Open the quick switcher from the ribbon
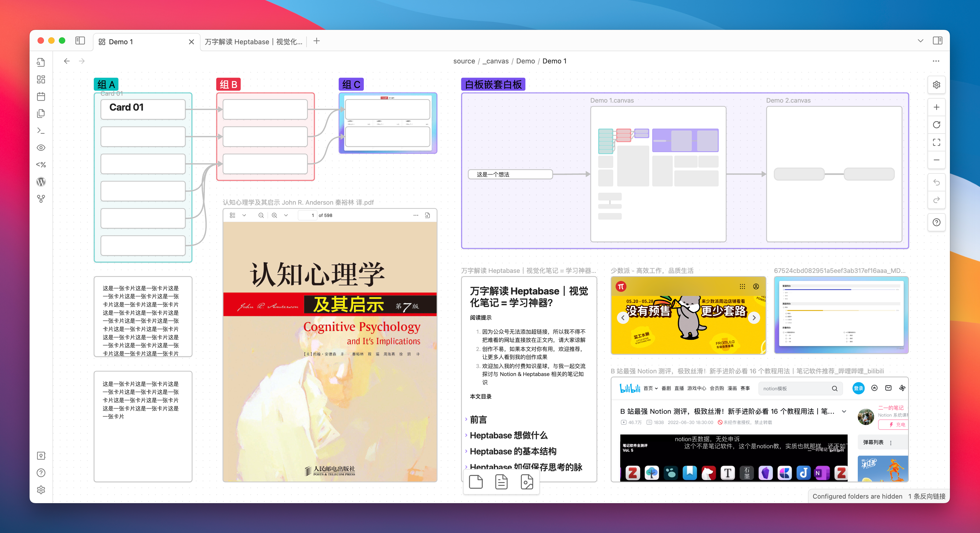This screenshot has width=980, height=533. [x=41, y=62]
